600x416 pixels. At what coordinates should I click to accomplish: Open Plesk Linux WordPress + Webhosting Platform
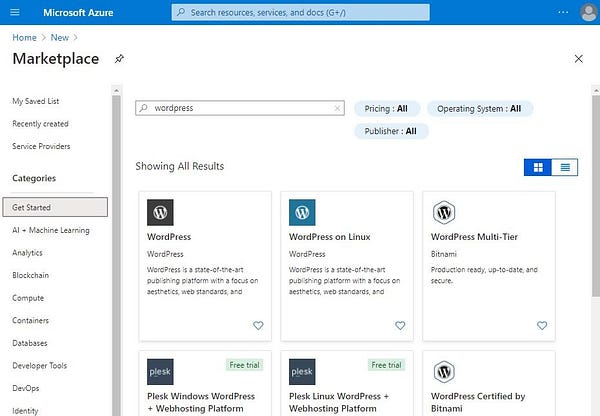point(339,402)
